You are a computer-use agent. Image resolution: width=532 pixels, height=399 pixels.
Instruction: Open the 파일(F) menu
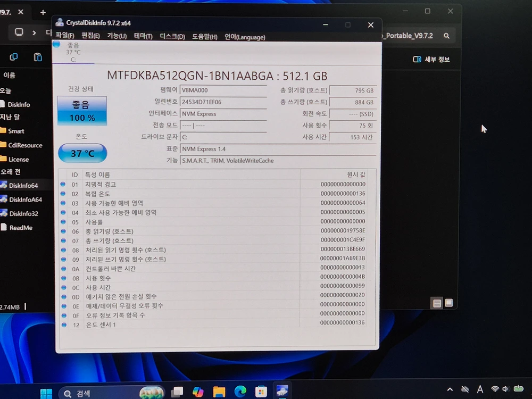65,35
